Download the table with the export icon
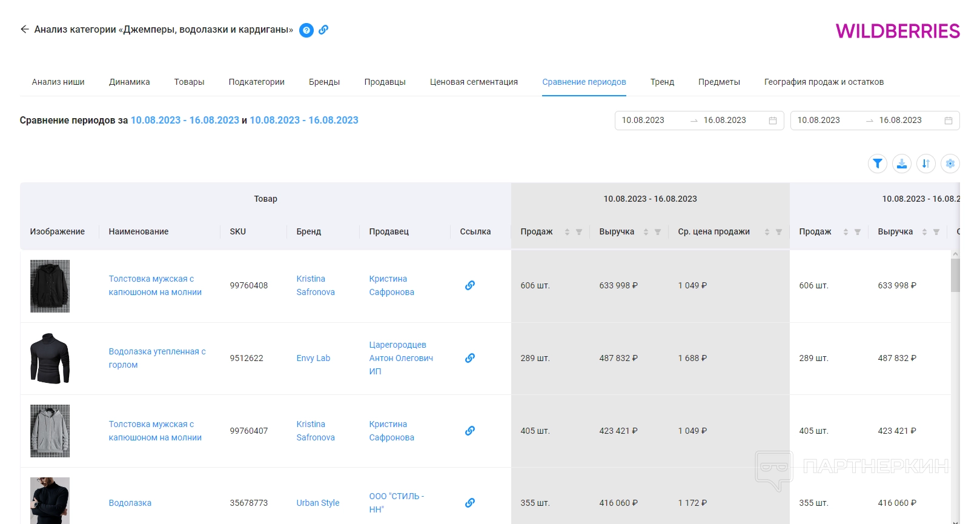 (901, 164)
